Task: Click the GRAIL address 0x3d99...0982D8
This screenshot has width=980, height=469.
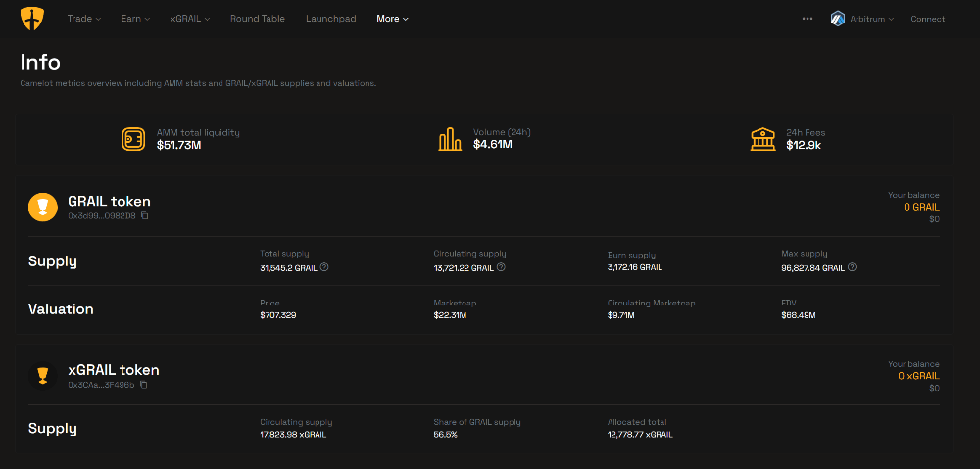Action: point(103,216)
